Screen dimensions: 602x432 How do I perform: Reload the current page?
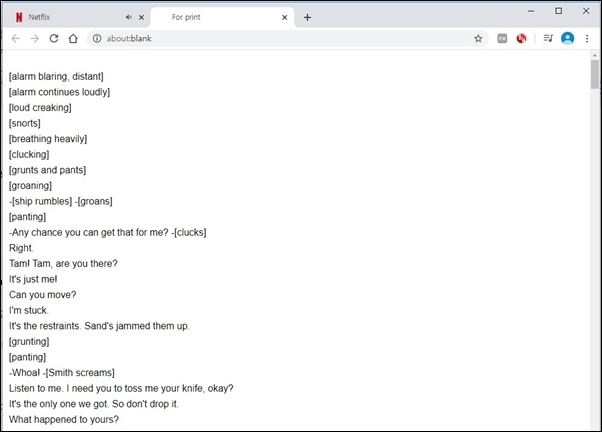coord(54,38)
